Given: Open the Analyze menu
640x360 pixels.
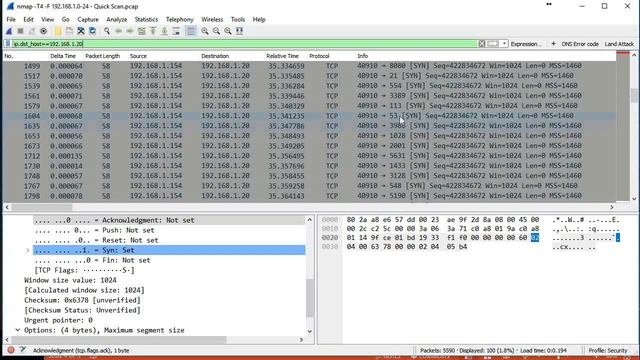Looking at the screenshot, I should [116, 19].
